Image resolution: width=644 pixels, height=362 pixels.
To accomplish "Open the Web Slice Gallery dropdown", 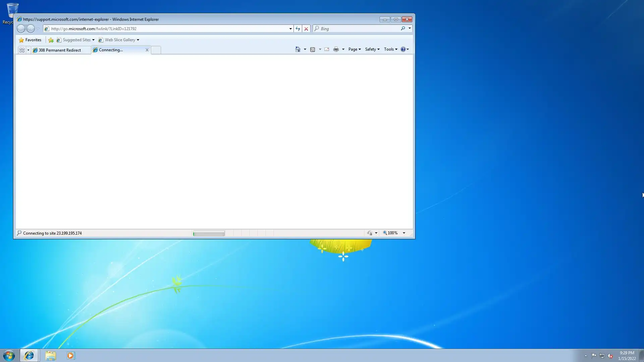I will pyautogui.click(x=138, y=40).
